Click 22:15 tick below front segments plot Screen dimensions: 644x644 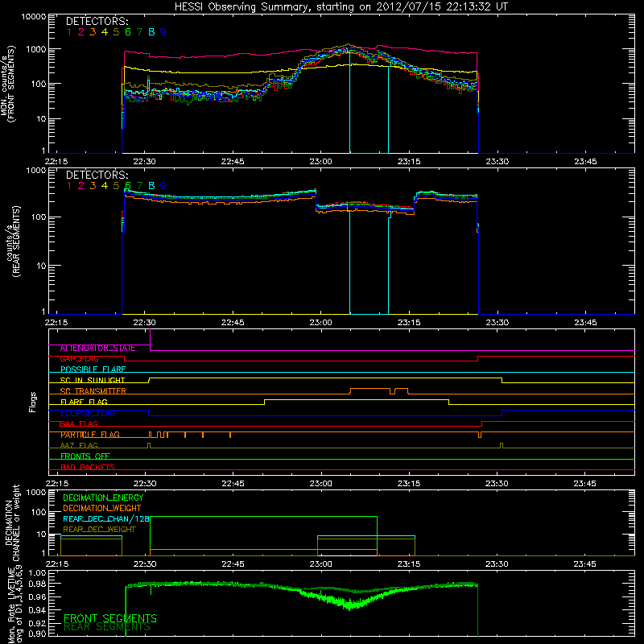pyautogui.click(x=56, y=162)
